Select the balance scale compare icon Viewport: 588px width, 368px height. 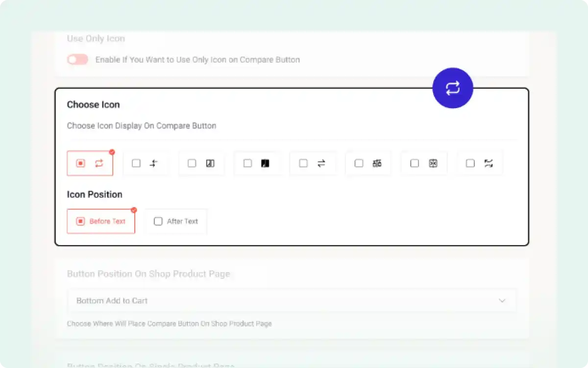coord(377,163)
